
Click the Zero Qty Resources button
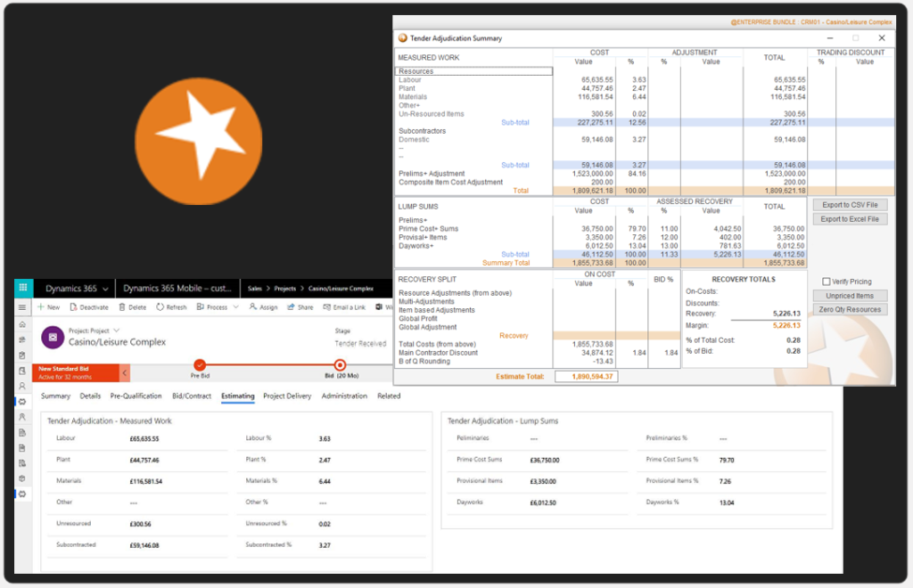(x=850, y=309)
